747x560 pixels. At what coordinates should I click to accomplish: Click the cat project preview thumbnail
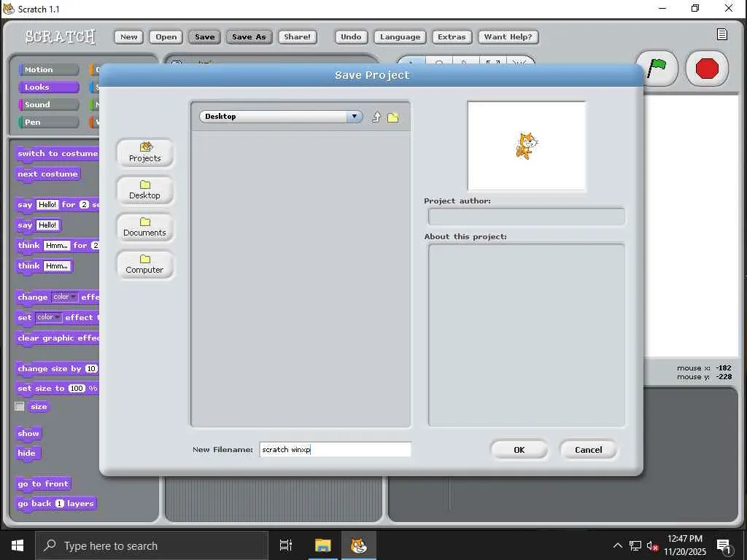527,146
